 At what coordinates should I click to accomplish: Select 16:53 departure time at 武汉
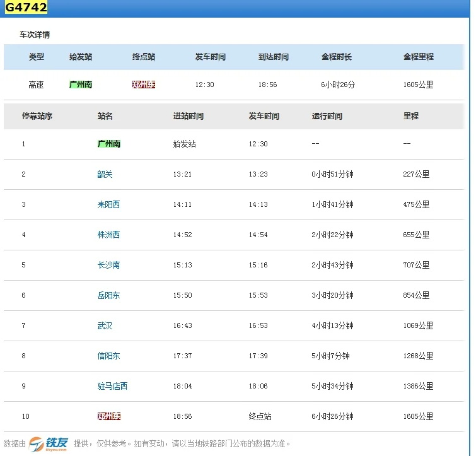(x=258, y=325)
